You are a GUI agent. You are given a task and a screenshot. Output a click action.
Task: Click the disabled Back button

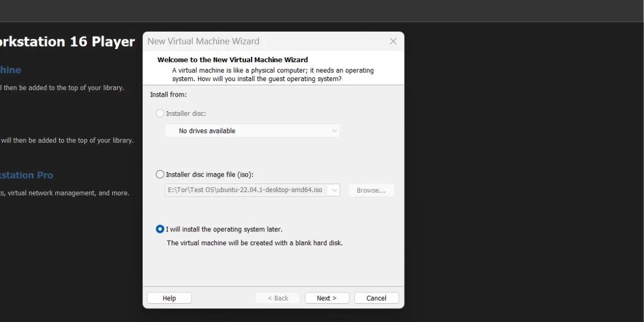tap(277, 298)
